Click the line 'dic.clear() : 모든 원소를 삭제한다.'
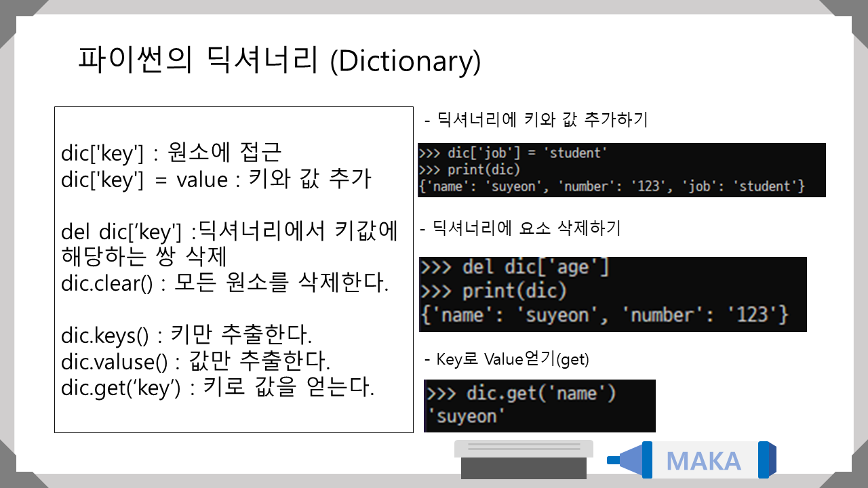Image resolution: width=868 pixels, height=488 pixels. 225,283
